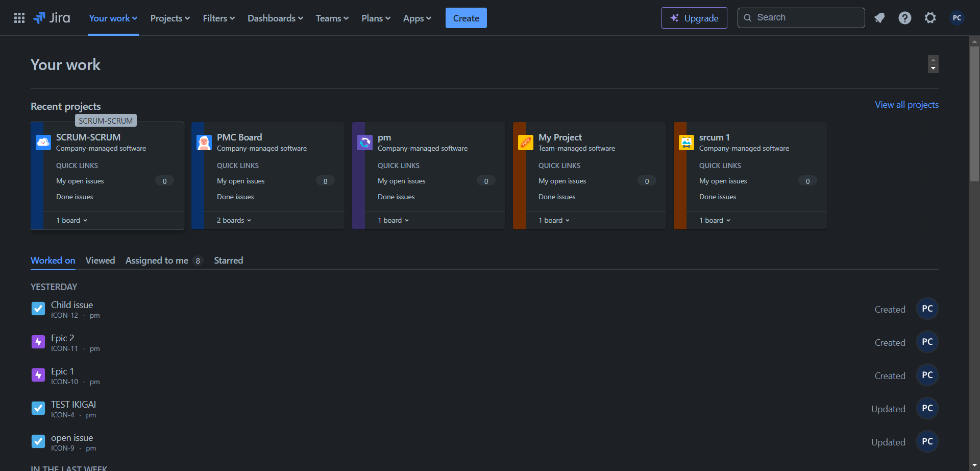Viewport: 980px width, 471px height.
Task: Click the stepper arrows beside Your work heading
Action: [x=933, y=64]
